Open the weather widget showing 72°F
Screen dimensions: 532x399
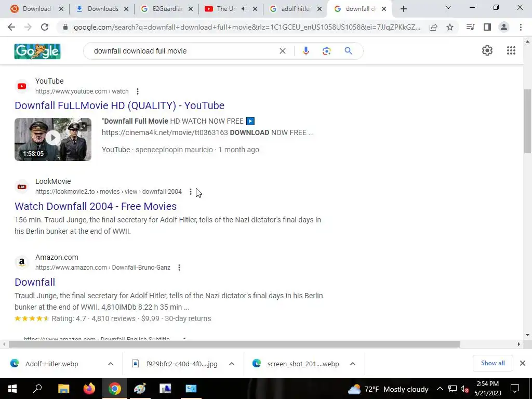tap(388, 389)
